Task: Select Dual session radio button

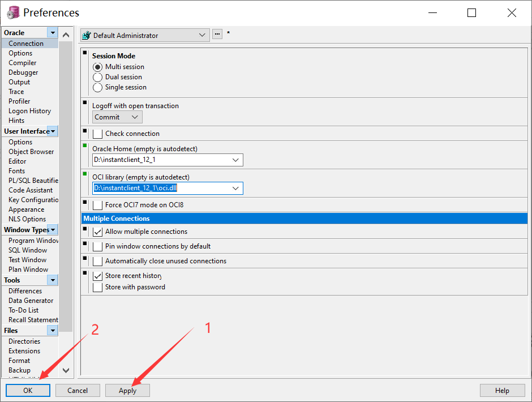Action: pos(97,77)
